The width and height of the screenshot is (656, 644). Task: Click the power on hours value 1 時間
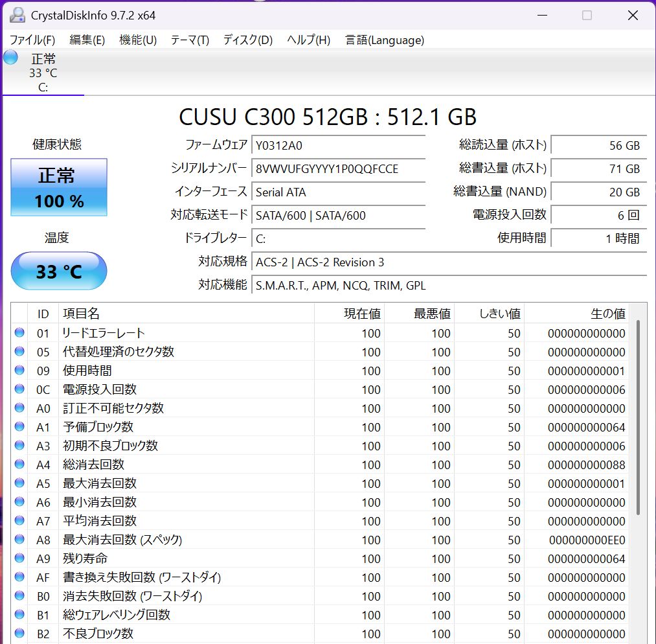598,238
